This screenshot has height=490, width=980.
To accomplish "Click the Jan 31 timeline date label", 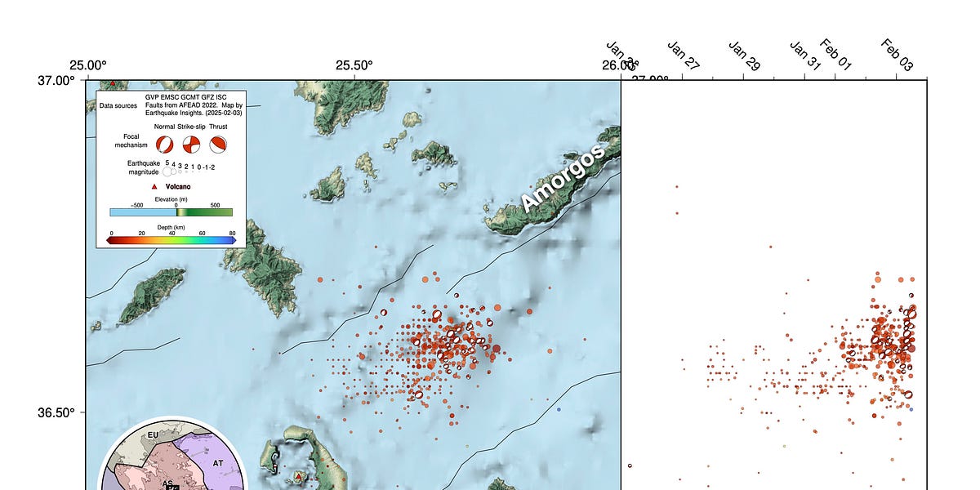I will point(805,56).
